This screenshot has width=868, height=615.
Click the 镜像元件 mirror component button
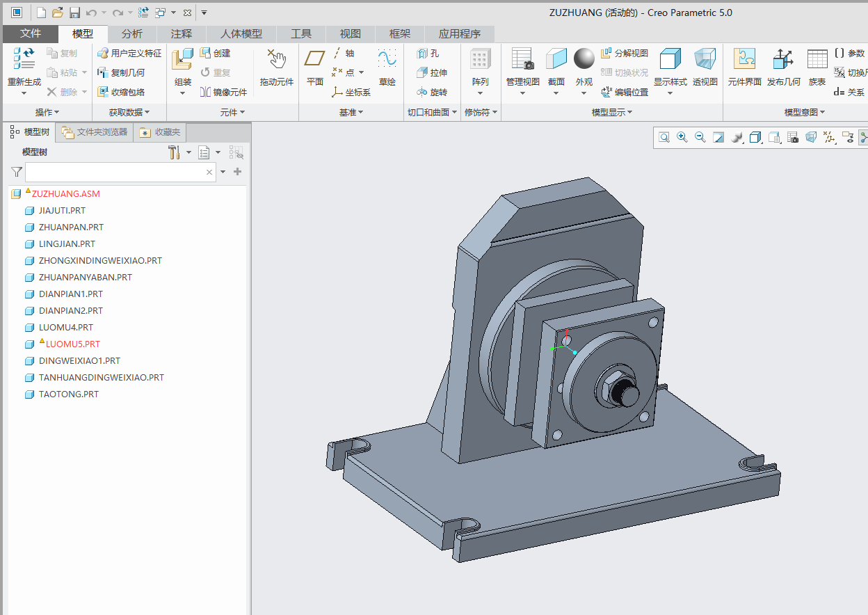click(x=224, y=92)
